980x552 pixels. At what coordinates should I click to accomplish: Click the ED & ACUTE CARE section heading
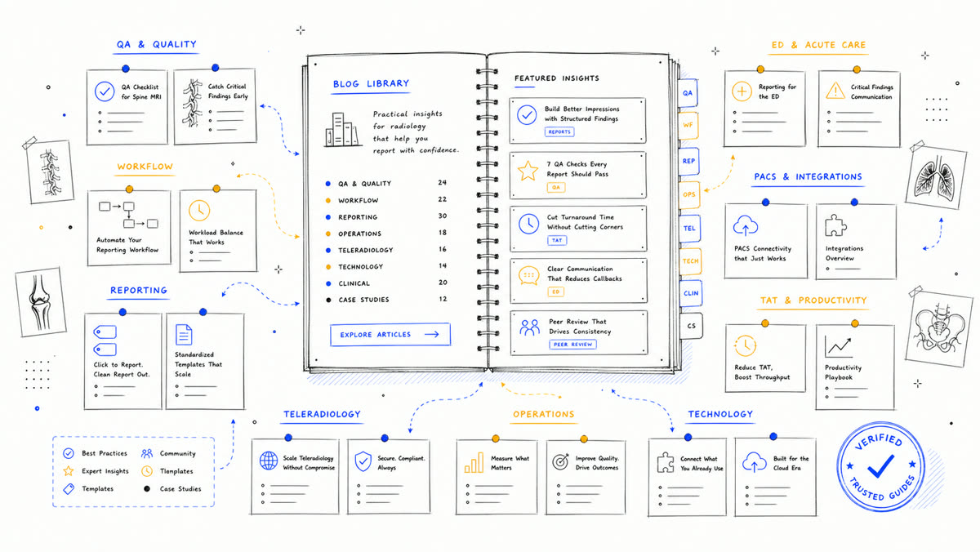click(818, 45)
